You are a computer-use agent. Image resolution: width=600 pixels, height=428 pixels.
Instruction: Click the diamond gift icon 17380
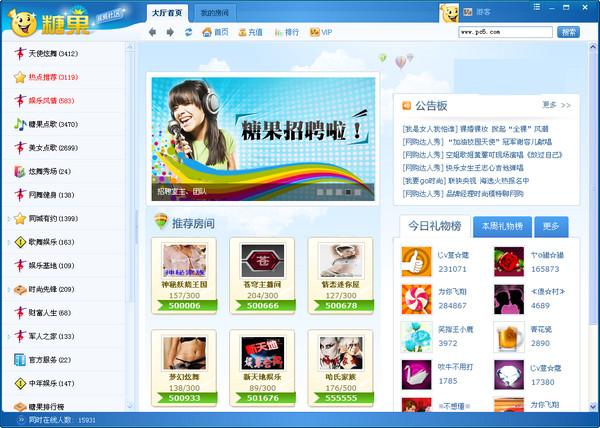pyautogui.click(x=509, y=375)
